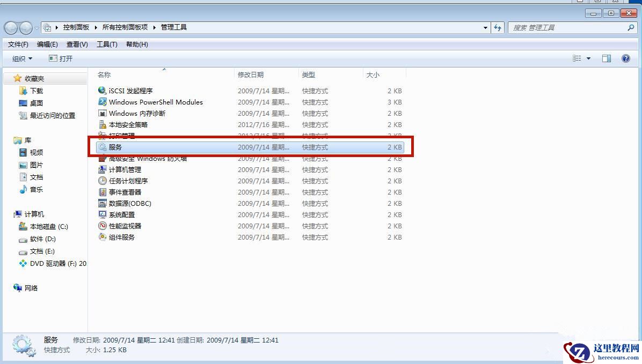Click the blue help icon on the toolbar
The width and height of the screenshot is (642, 364).
tap(625, 58)
